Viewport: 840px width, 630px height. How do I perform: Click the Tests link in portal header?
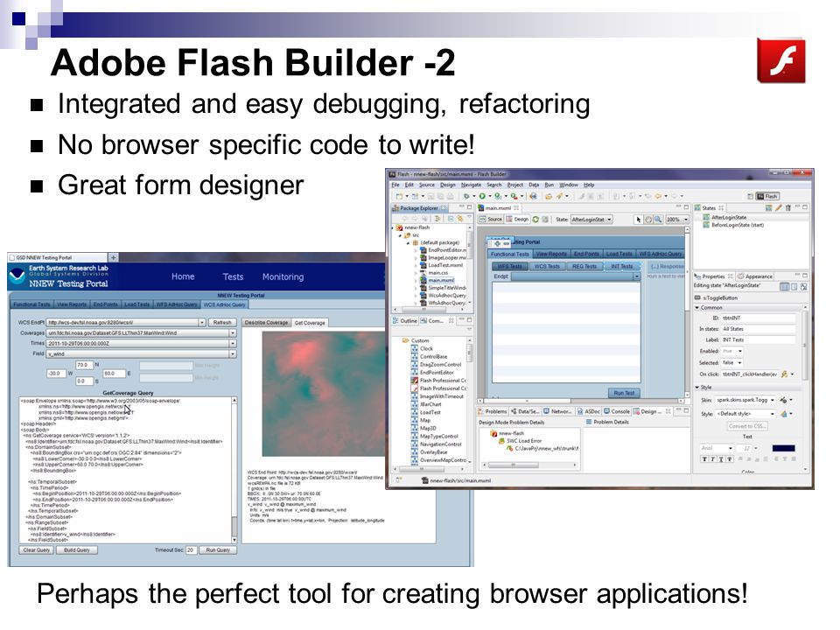tap(233, 276)
